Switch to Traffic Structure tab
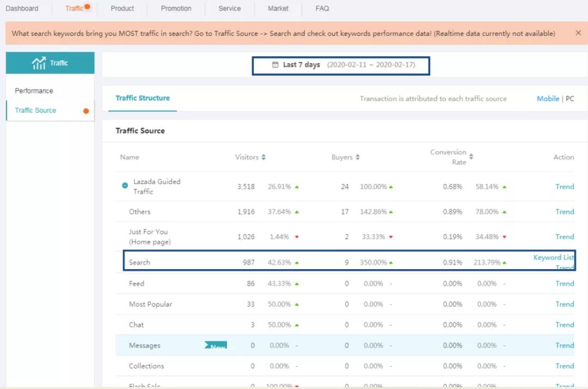The width and height of the screenshot is (588, 389). 143,99
